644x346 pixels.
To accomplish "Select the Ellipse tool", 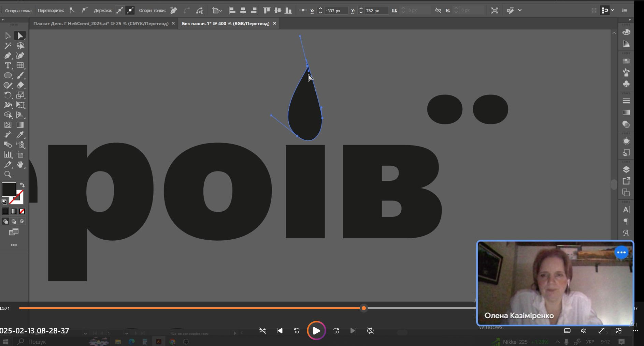I will click(8, 75).
